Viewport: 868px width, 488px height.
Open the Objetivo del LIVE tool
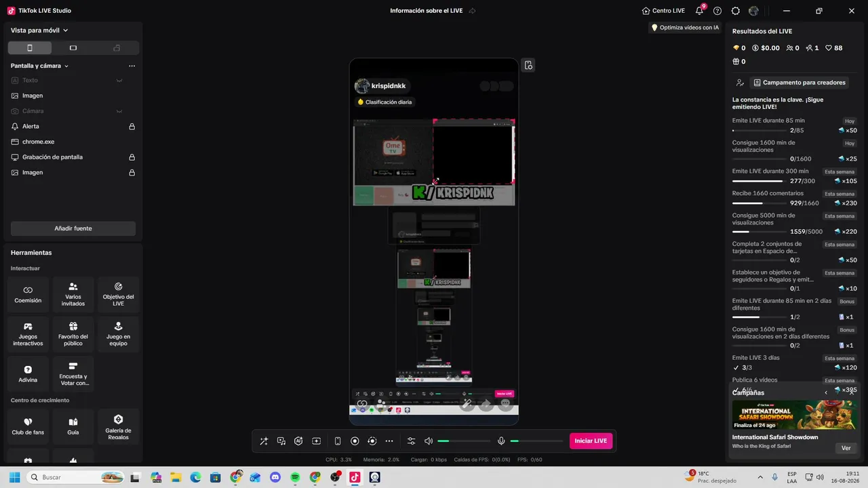click(119, 295)
